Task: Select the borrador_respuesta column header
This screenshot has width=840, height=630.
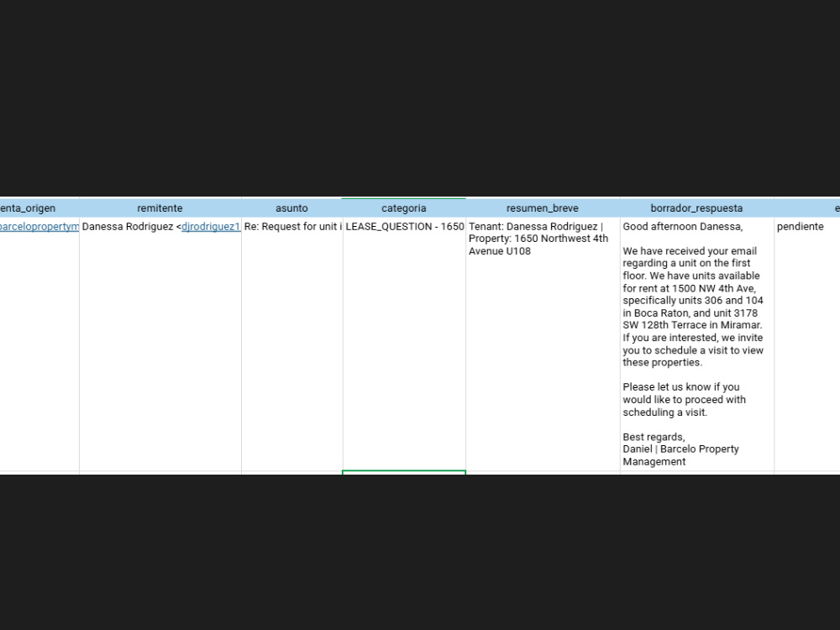Action: (x=697, y=207)
